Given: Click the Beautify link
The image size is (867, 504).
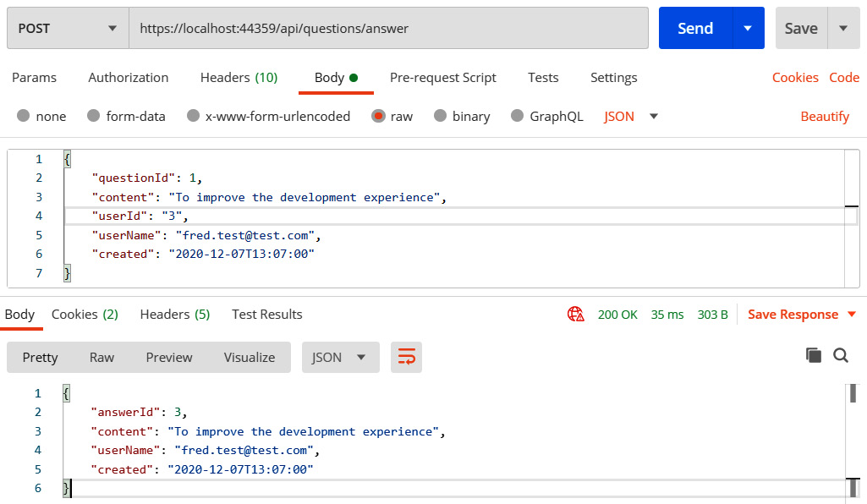Looking at the screenshot, I should coord(825,117).
